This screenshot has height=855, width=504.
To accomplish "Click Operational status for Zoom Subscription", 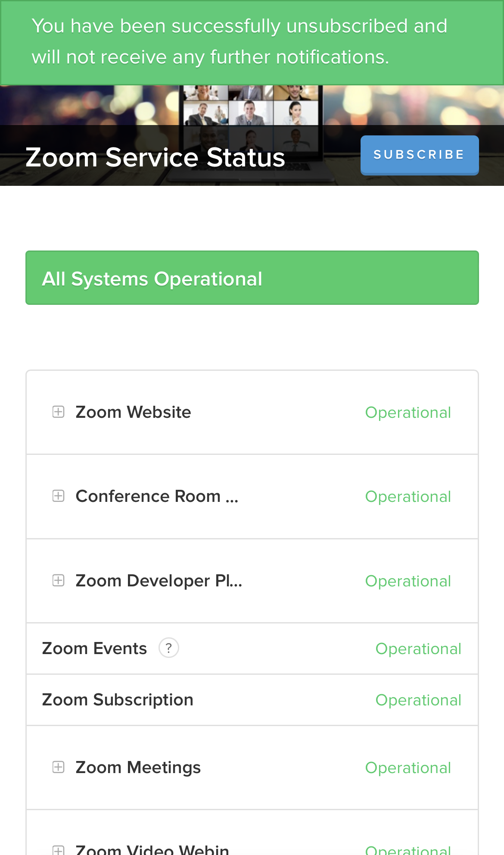I will point(418,700).
